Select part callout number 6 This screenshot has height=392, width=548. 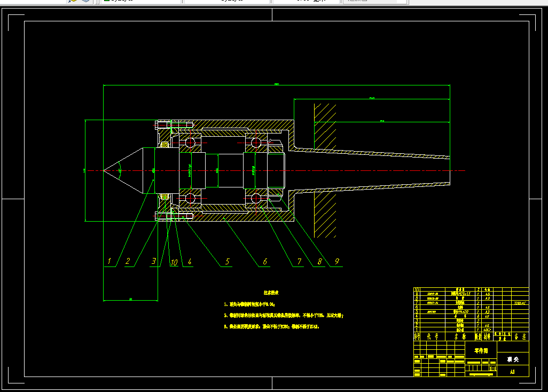point(265,261)
